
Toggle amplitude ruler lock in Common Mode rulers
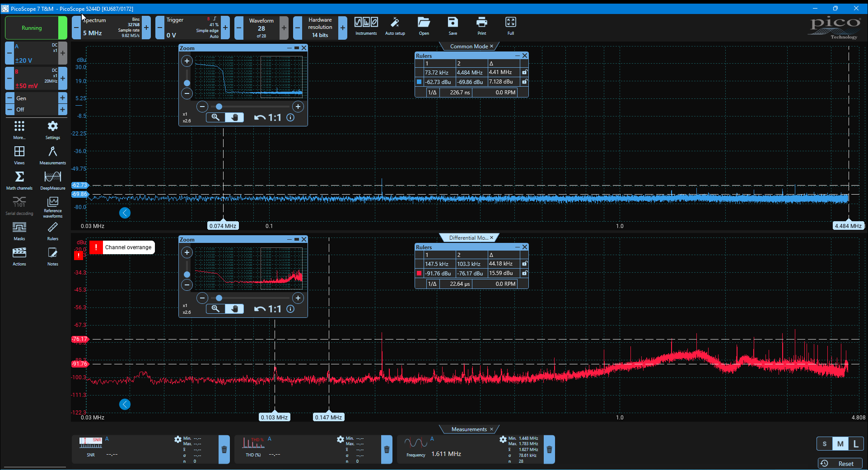(x=524, y=82)
